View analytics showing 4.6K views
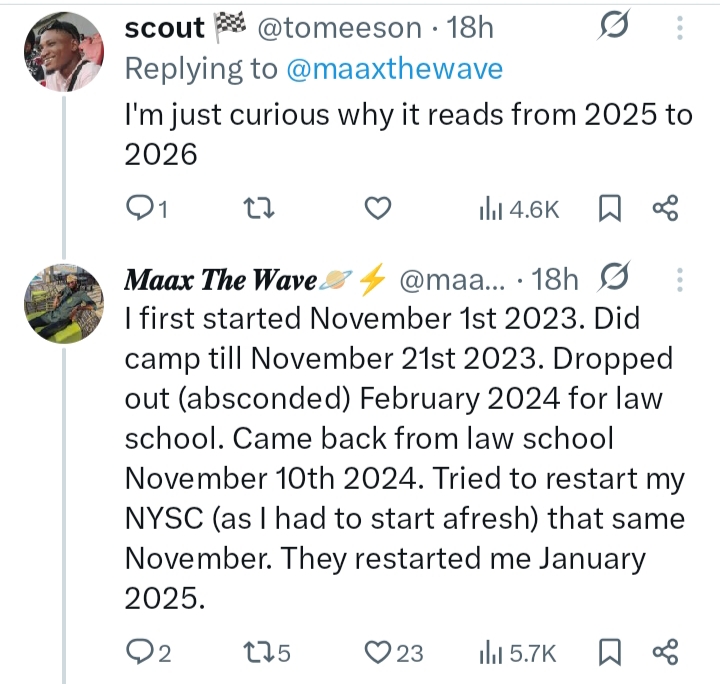Screen dimensions: 720x684 517,208
